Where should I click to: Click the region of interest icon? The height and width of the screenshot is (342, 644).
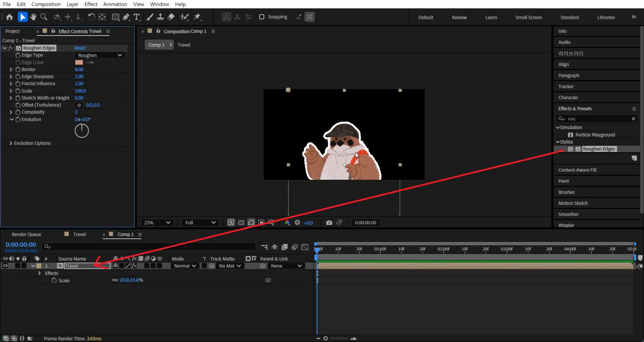pos(261,223)
